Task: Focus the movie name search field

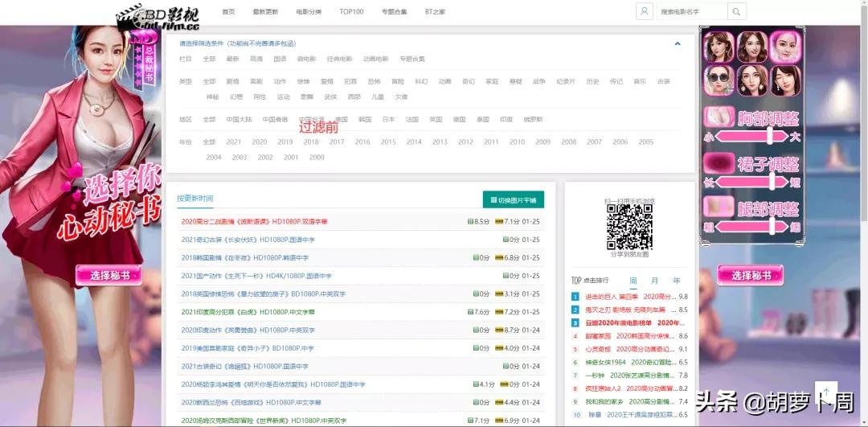Action: pos(692,11)
